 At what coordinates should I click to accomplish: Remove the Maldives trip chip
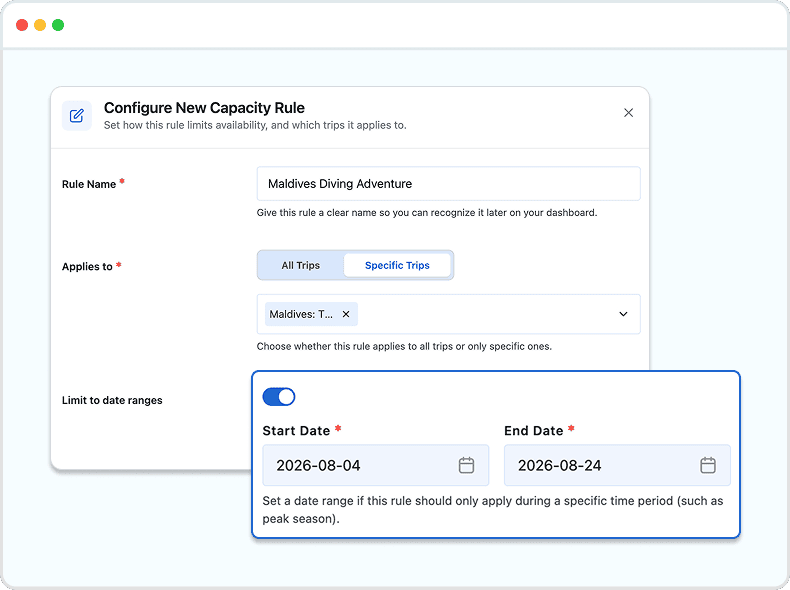346,314
